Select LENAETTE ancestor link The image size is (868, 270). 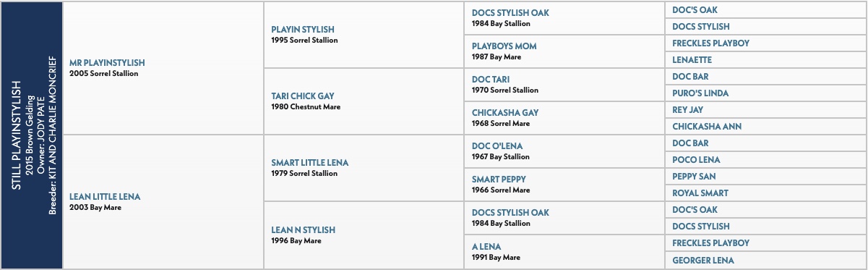point(692,60)
